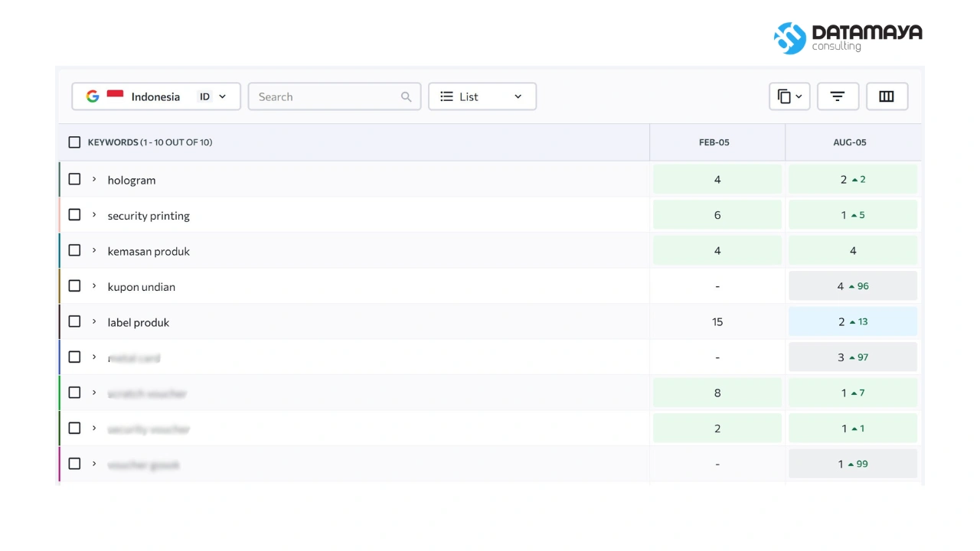Click the FEB-05 column header

coord(714,142)
